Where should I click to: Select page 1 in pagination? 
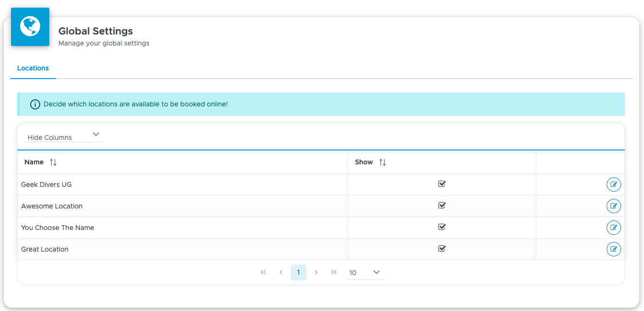pos(298,272)
